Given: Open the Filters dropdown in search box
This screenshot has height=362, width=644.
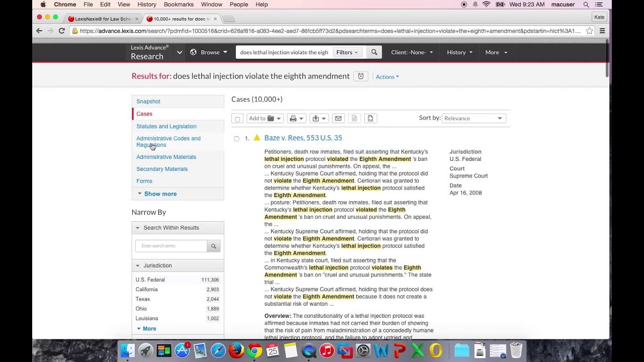Looking at the screenshot, I should [347, 52].
